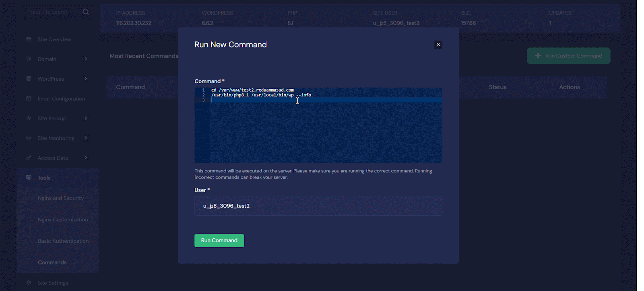This screenshot has height=291, width=644.
Task: Click the cd /var/www command line
Action: point(252,90)
